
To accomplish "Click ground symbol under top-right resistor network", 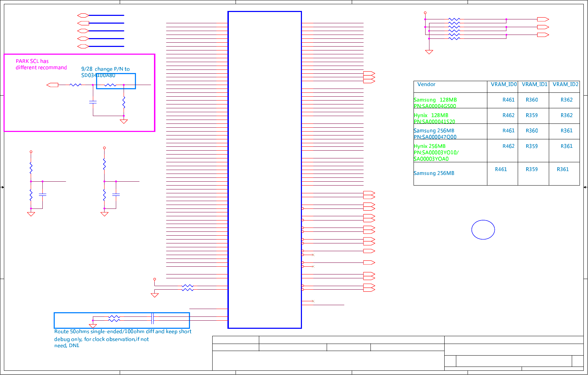I will pos(429,52).
